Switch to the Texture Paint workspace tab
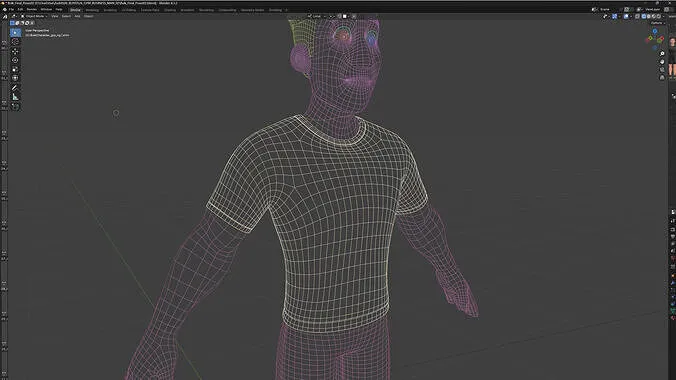This screenshot has width=676, height=380. [150, 10]
